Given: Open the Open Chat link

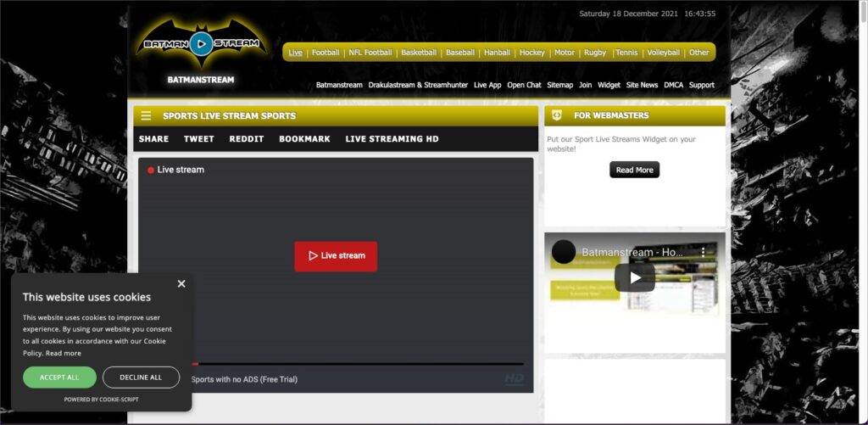Looking at the screenshot, I should tap(524, 86).
